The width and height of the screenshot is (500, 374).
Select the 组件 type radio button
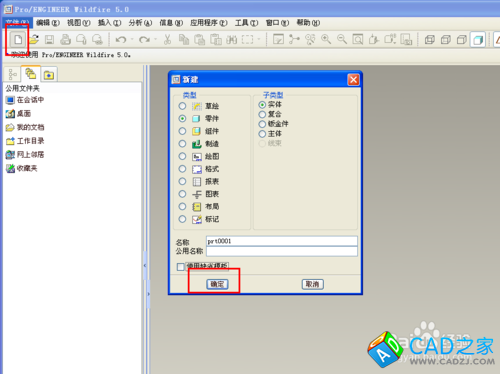point(182,131)
